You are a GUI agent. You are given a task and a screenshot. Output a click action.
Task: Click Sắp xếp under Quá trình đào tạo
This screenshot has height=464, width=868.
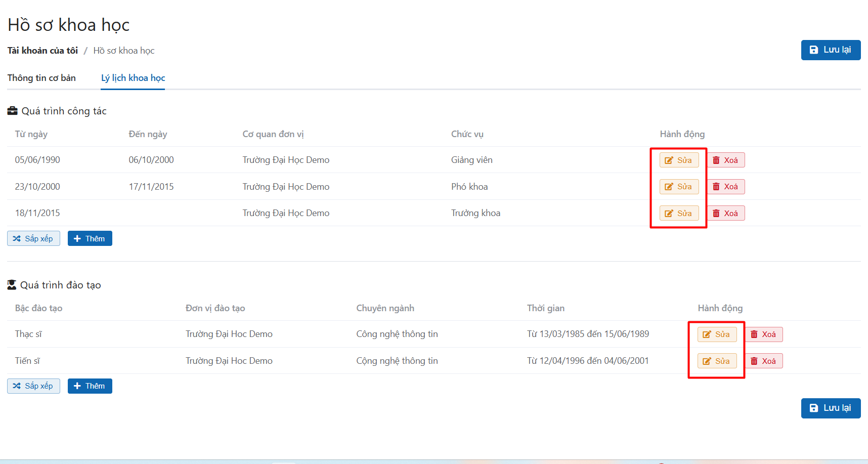33,386
